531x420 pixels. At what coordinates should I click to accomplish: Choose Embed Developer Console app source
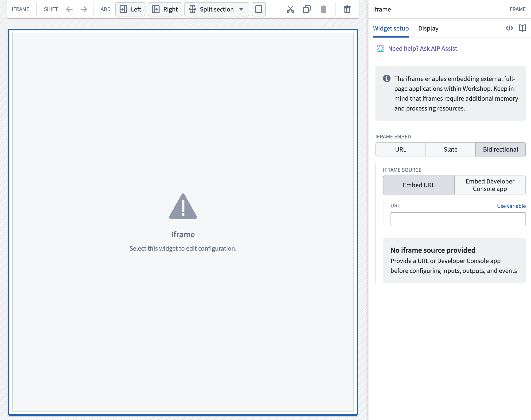(x=490, y=185)
